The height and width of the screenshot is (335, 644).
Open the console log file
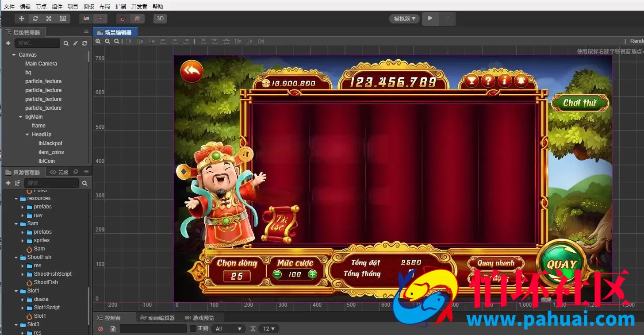pos(113,329)
